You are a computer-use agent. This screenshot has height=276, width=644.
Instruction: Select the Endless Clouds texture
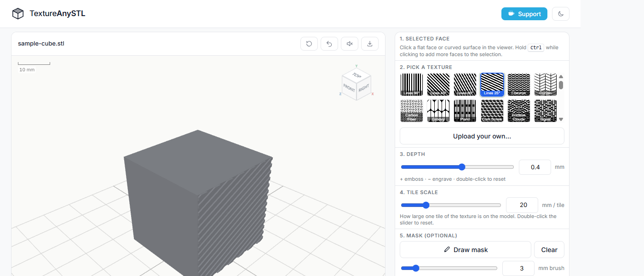[518, 111]
